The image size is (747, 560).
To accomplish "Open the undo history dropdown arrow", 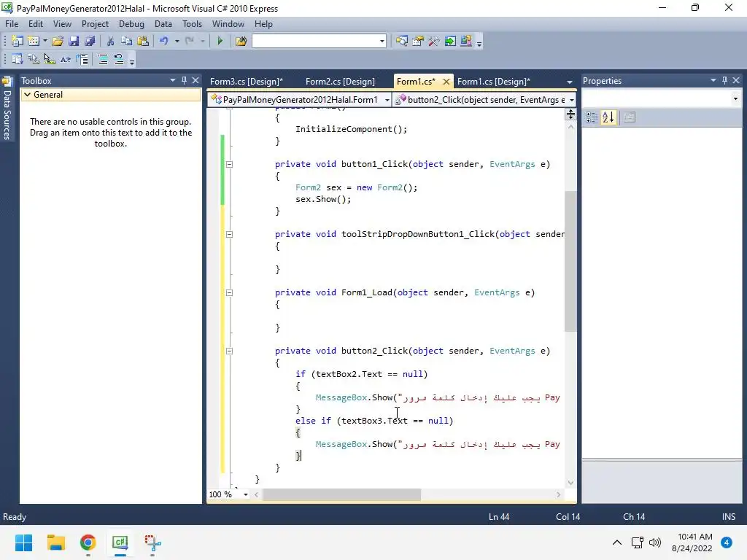I will point(177,42).
